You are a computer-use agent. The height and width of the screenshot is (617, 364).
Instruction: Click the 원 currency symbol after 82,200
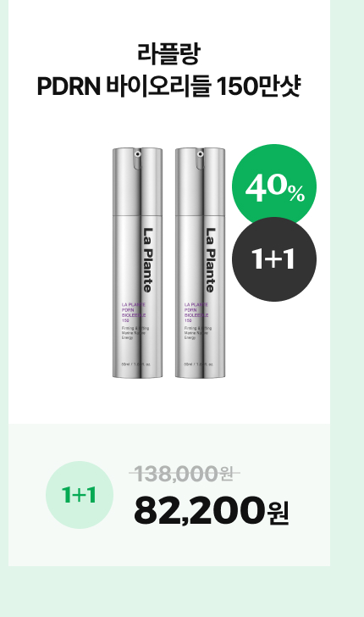click(279, 514)
